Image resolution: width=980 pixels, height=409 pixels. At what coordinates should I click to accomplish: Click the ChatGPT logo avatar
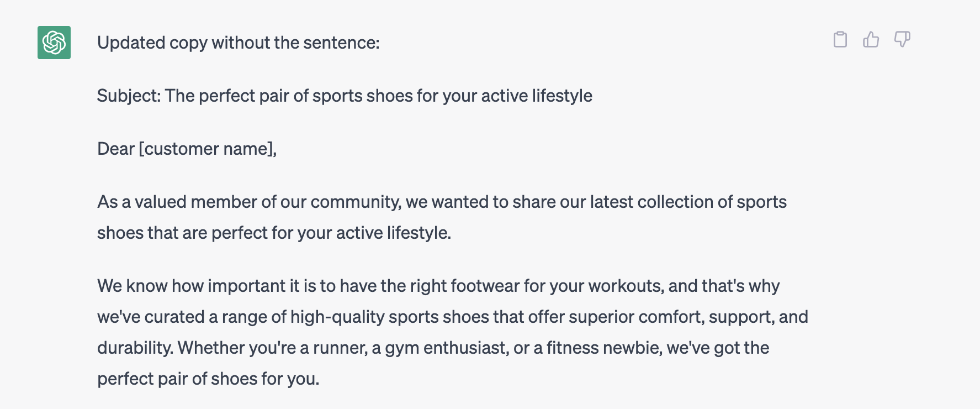[54, 43]
